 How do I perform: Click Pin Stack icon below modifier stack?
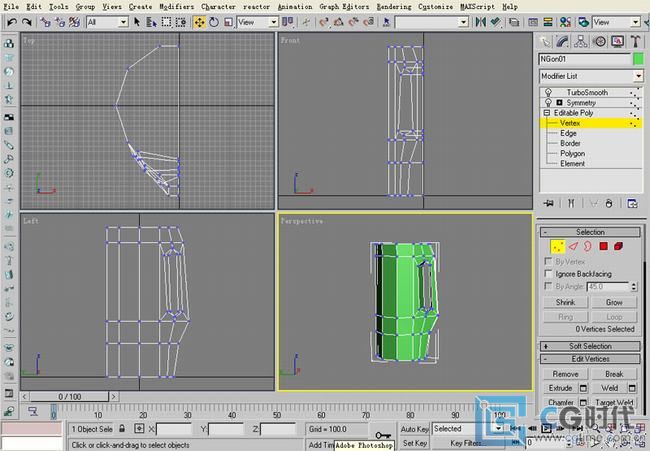(x=549, y=203)
